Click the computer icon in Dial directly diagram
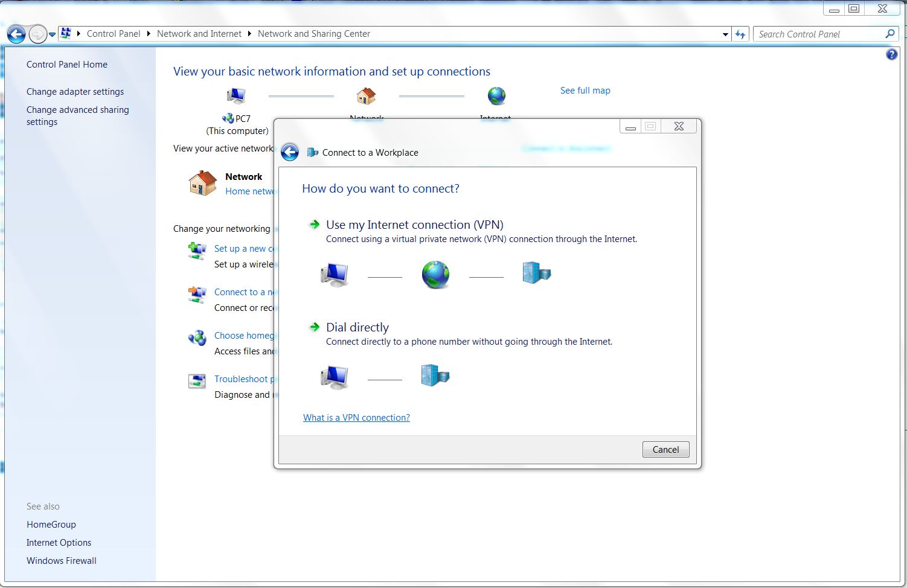907x588 pixels. pos(335,378)
